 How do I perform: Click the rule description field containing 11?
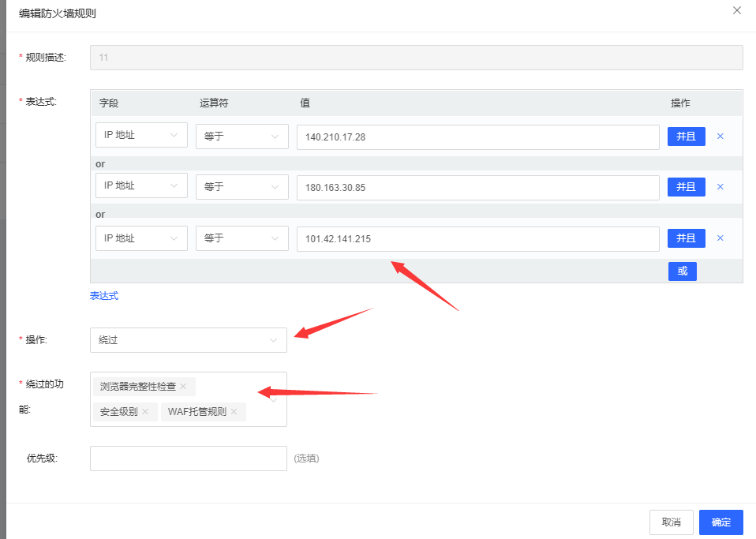click(416, 58)
